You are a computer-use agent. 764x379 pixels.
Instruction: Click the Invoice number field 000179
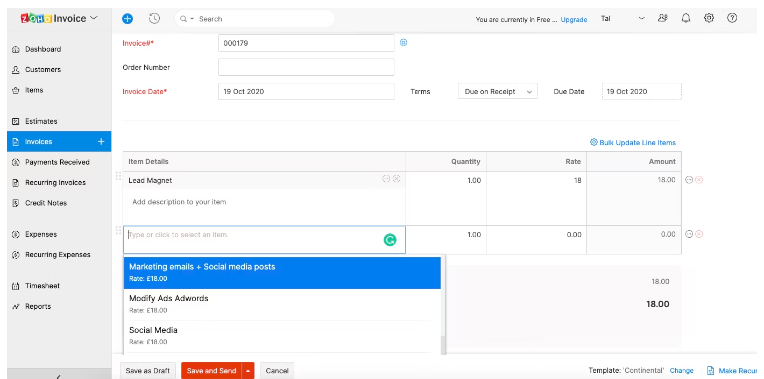pyautogui.click(x=306, y=43)
